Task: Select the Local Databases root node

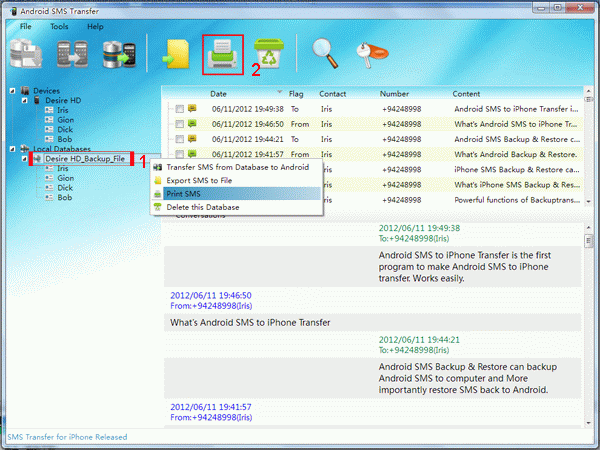Action: coord(62,149)
